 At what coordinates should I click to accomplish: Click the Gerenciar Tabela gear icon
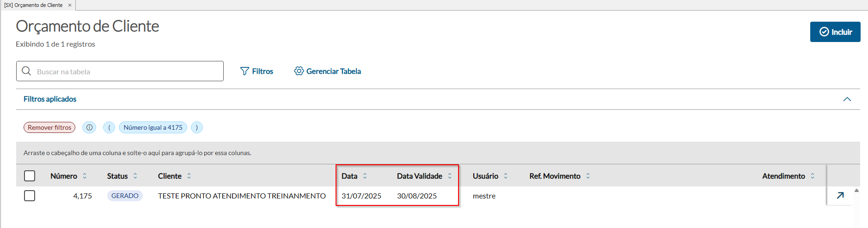pyautogui.click(x=299, y=71)
